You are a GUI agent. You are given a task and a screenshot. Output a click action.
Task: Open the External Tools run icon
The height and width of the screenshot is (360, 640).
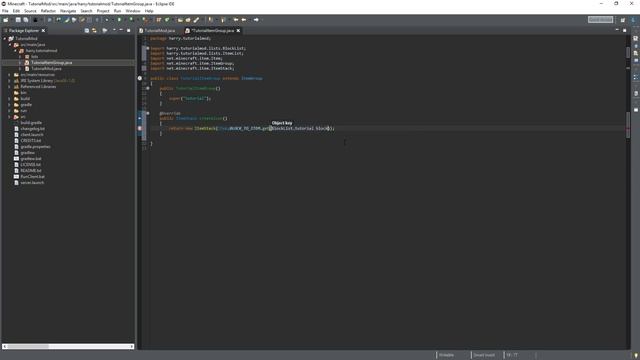tap(145, 20)
